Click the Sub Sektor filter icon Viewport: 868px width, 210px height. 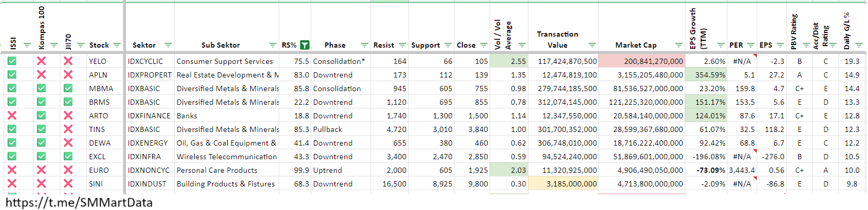click(272, 45)
